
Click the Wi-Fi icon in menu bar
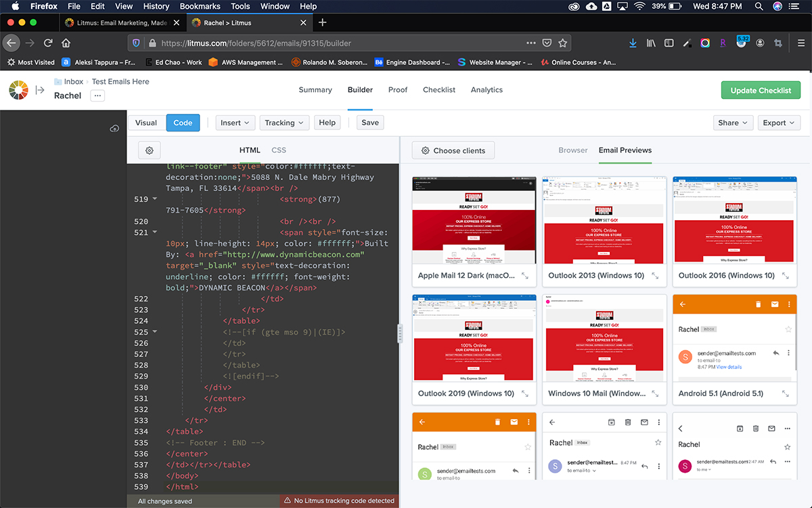(639, 6)
